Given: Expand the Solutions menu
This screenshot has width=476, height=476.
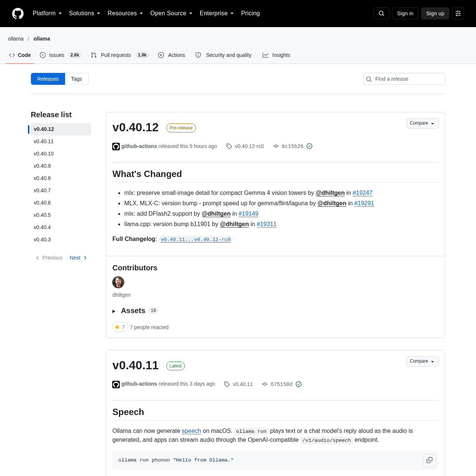Looking at the screenshot, I should [x=84, y=13].
